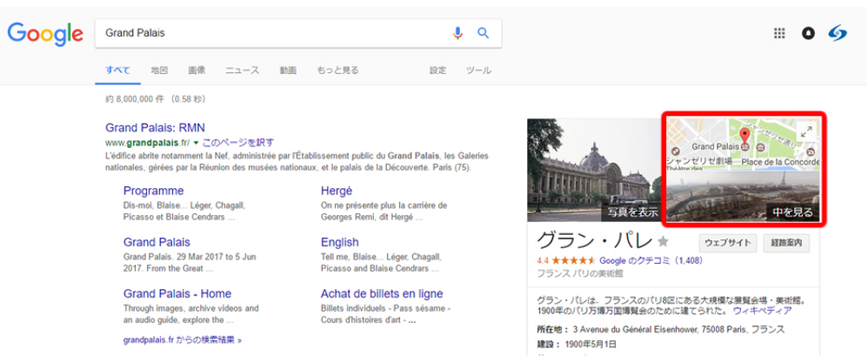Click the 建設: 1900年5月1日 line
Image resolution: width=868 pixels, height=363 pixels.
click(x=577, y=344)
